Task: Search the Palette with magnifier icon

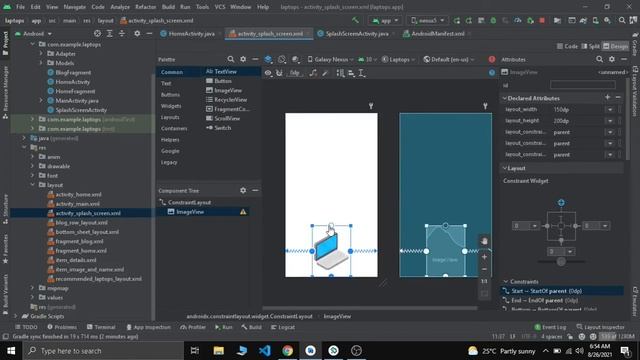Action: tap(231, 59)
